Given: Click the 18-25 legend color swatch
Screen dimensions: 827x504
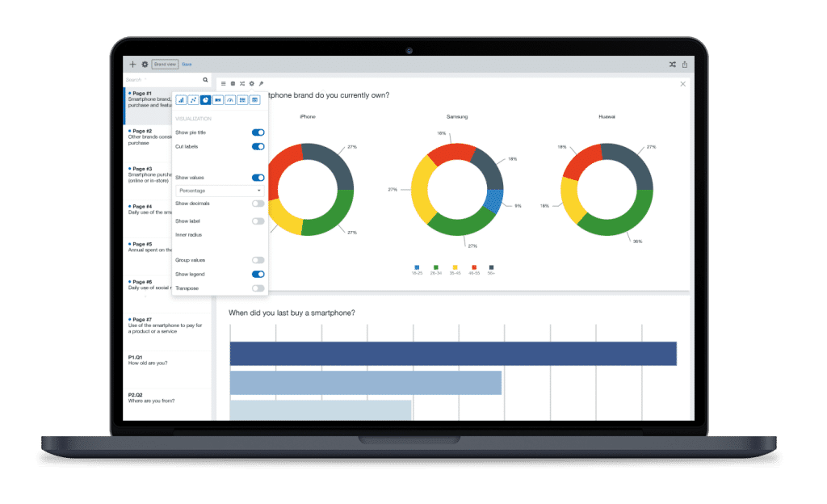Looking at the screenshot, I should click(417, 267).
